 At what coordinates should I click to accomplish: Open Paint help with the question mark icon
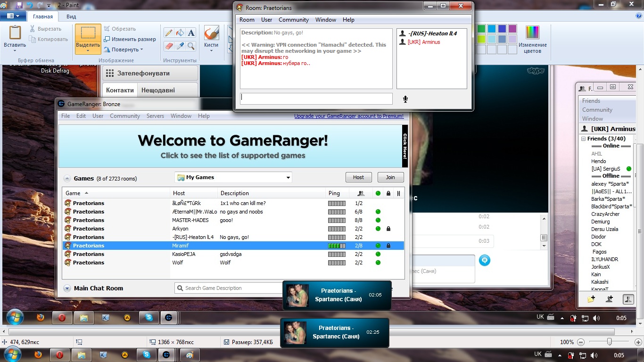(x=638, y=16)
